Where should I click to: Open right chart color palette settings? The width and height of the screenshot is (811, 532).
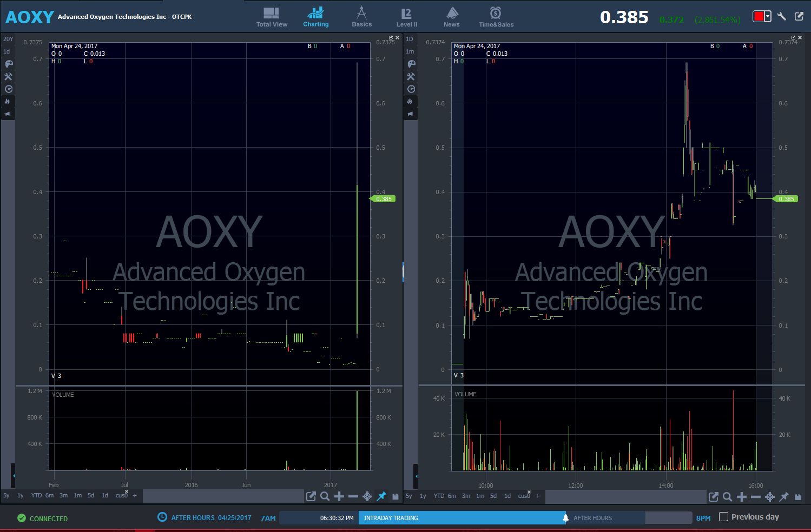411,64
